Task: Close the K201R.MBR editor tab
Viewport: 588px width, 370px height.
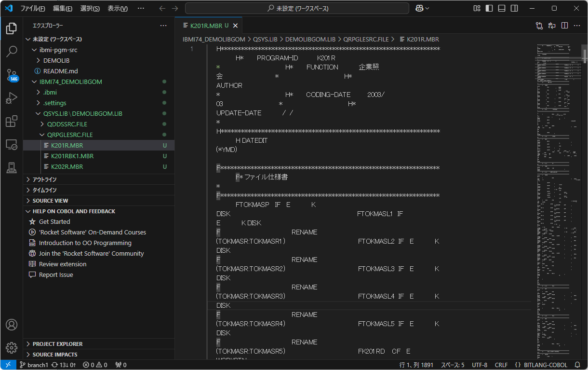Action: 235,26
